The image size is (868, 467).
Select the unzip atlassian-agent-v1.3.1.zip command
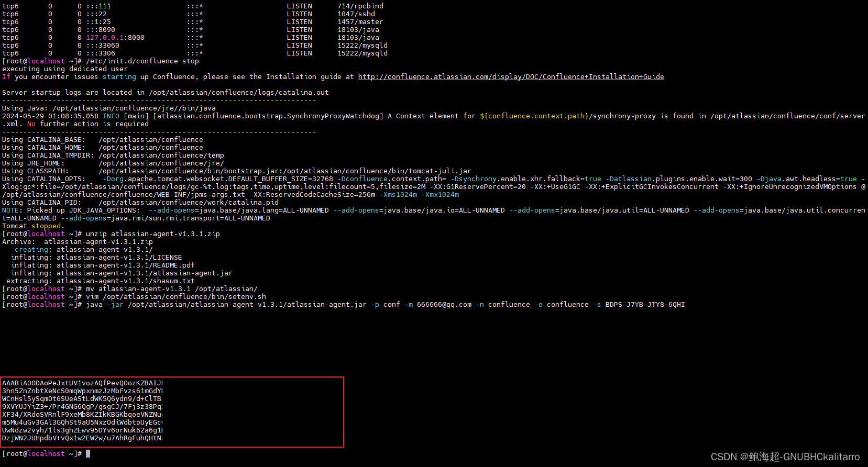pos(153,234)
